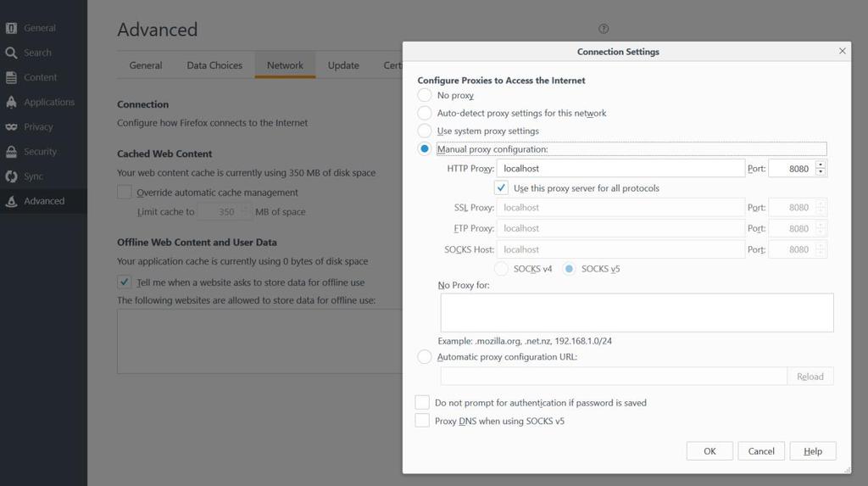Screen dimensions: 868x486
Task: Click the Advanced page title
Action: 157,30
